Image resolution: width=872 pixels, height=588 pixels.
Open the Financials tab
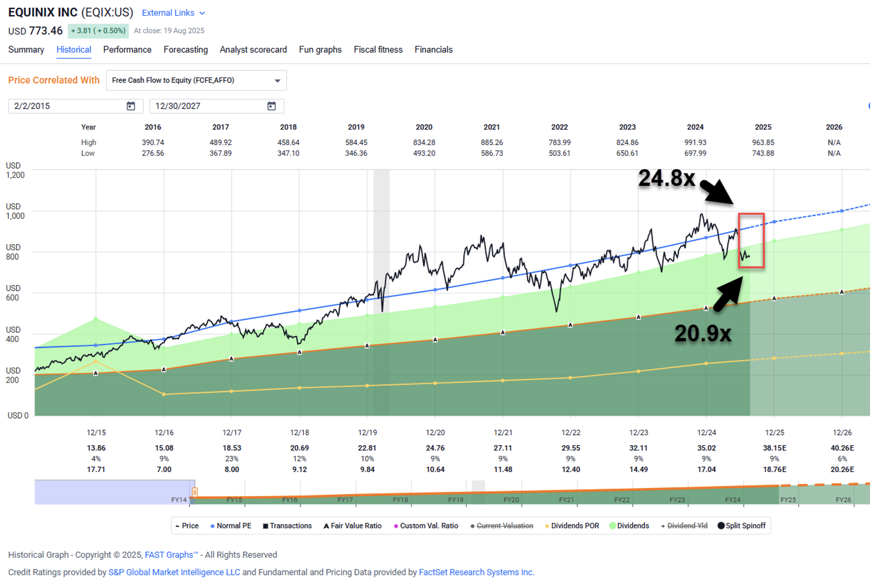click(433, 50)
